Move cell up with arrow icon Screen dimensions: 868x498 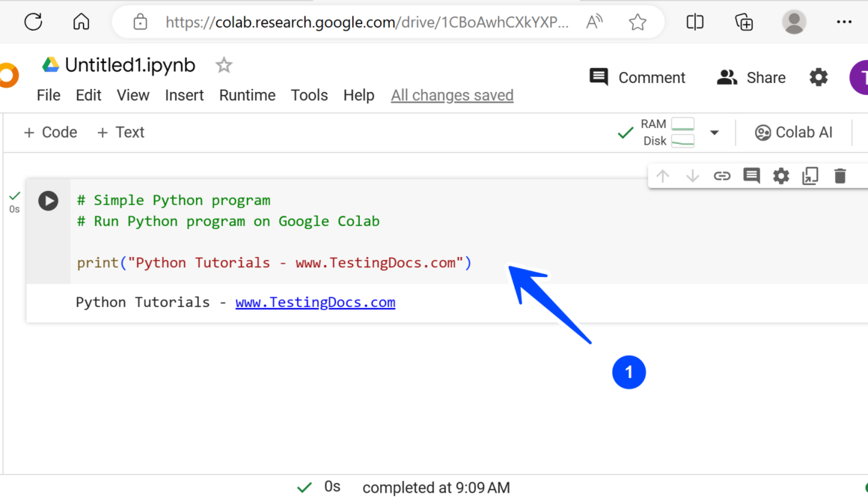click(x=662, y=176)
